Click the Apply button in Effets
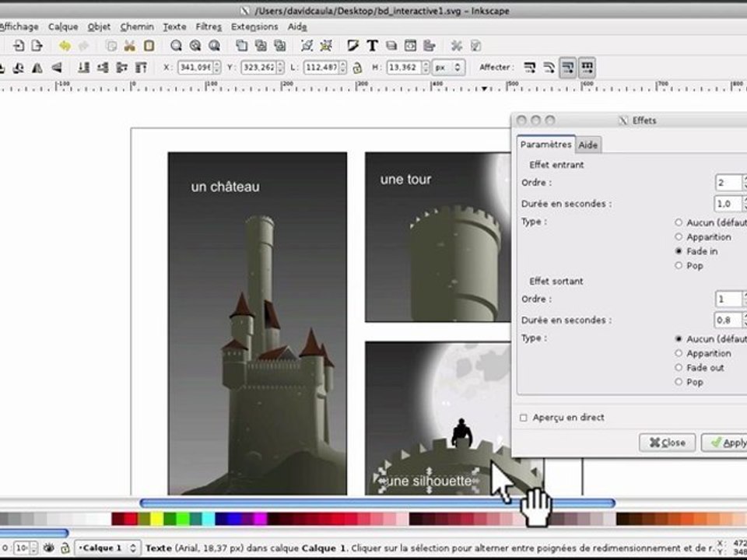 coord(724,443)
